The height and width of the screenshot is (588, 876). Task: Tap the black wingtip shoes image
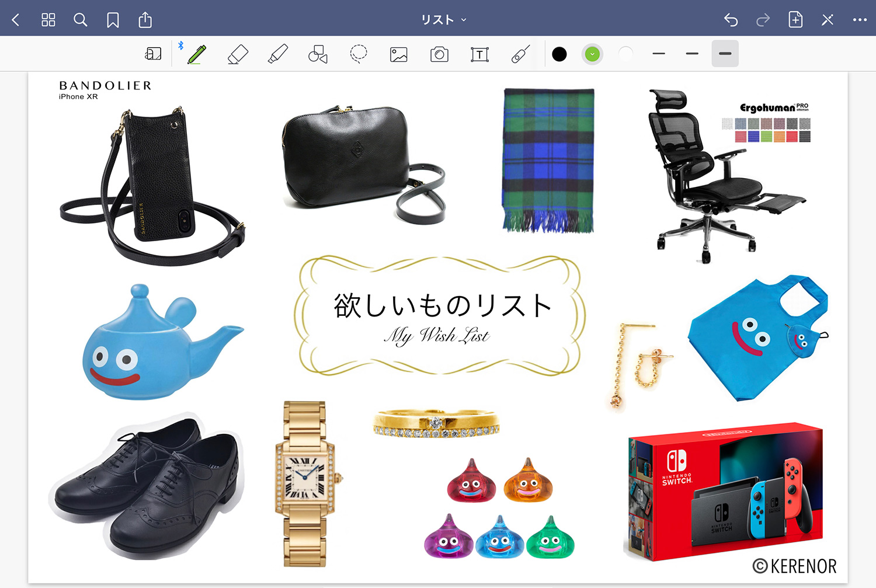pyautogui.click(x=146, y=486)
